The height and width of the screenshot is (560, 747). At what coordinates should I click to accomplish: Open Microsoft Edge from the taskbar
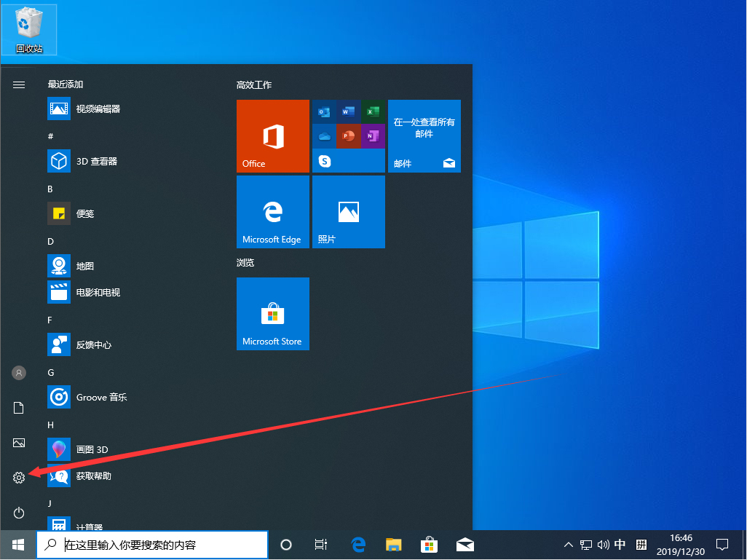tap(357, 544)
